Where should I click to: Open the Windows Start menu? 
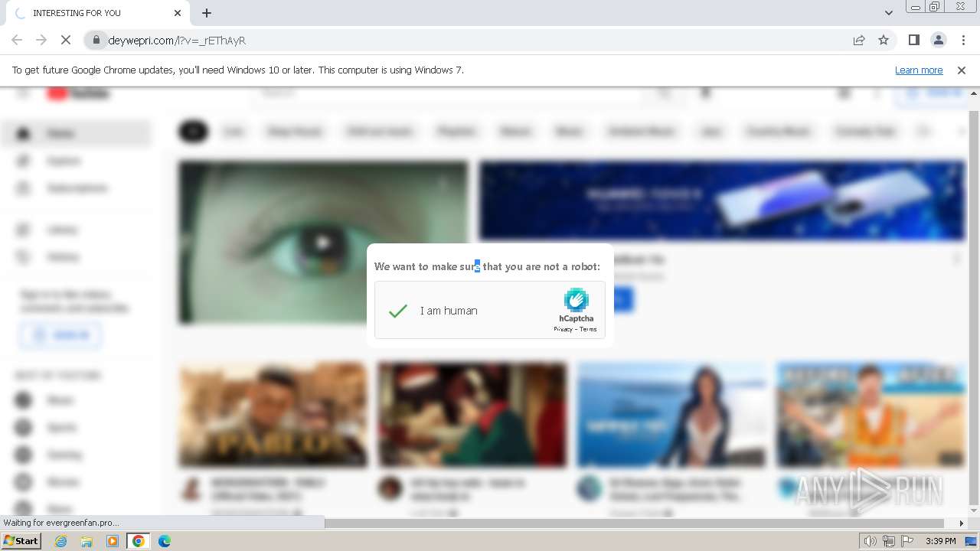click(x=21, y=541)
